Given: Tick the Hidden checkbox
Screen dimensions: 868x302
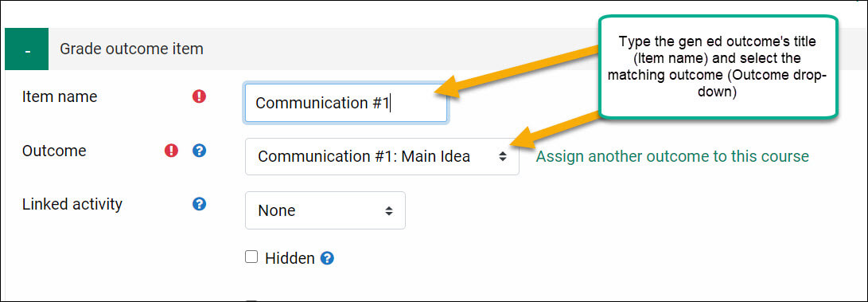Looking at the screenshot, I should [x=252, y=257].
